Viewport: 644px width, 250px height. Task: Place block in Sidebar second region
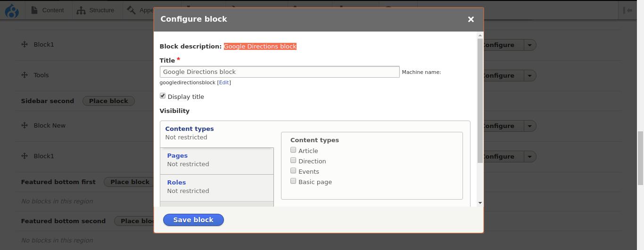pyautogui.click(x=108, y=101)
